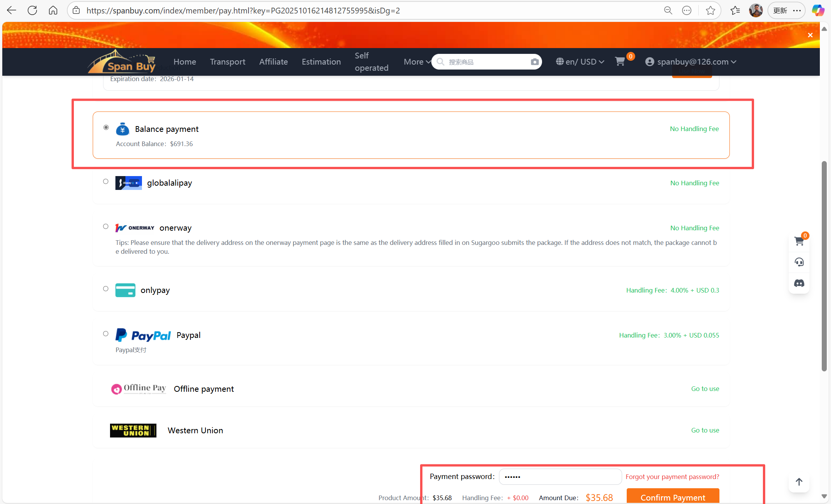Screen dimensions: 831x504
Task: Close the orange promotional banner
Action: 810,35
